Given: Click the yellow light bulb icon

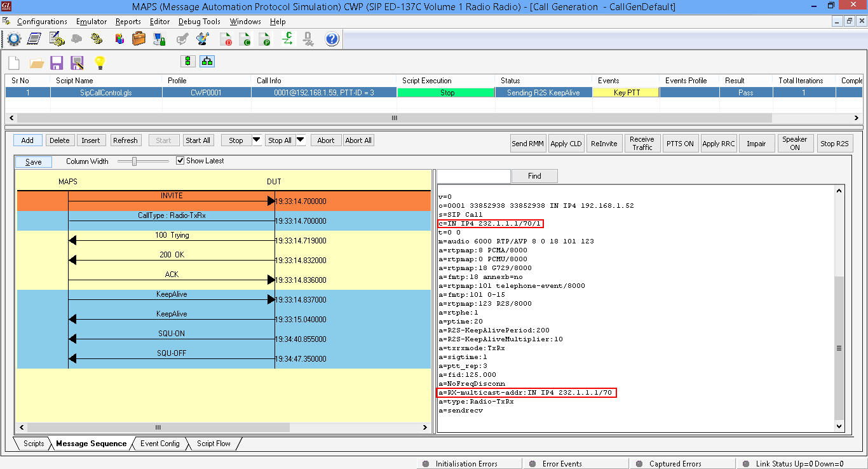Looking at the screenshot, I should (99, 63).
